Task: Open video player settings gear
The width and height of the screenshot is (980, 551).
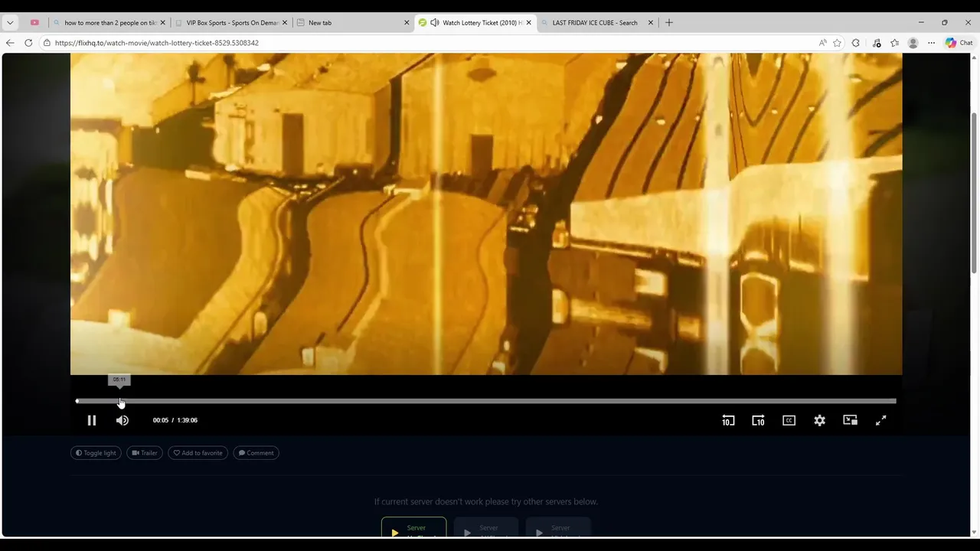Action: (x=820, y=420)
